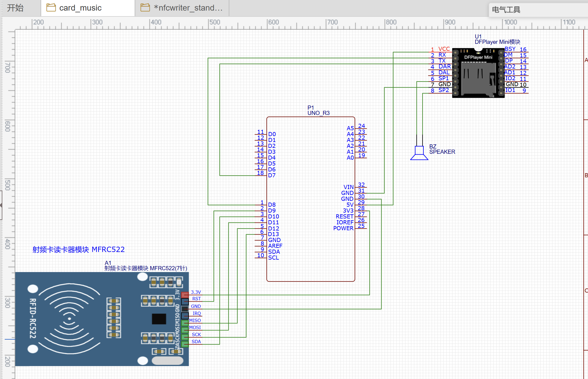Screen dimensions: 588x379
Task: Open the 开始 tab
Action: pos(15,8)
